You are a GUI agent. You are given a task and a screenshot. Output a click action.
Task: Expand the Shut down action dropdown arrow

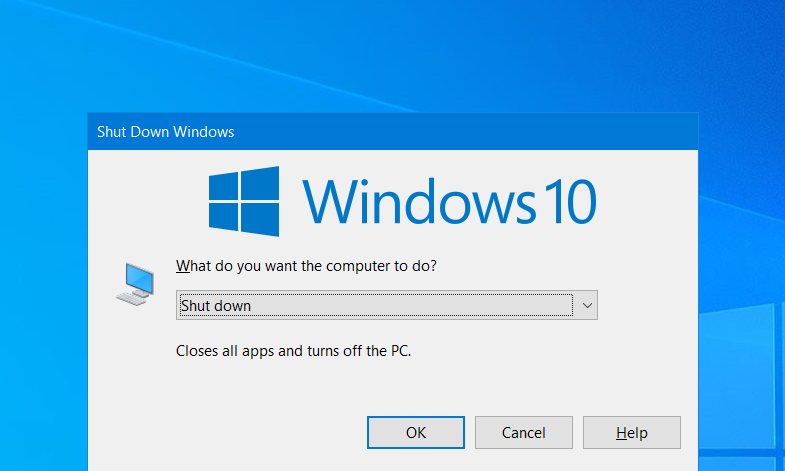click(587, 305)
